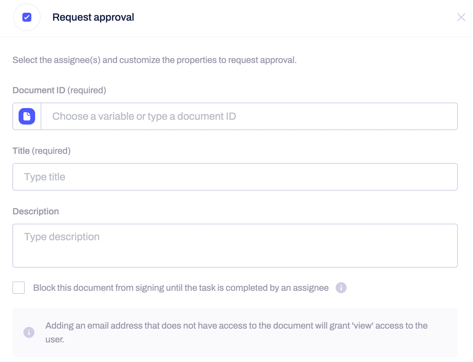The width and height of the screenshot is (473, 362).
Task: Click the Document ID (required) label
Action: pyautogui.click(x=59, y=90)
